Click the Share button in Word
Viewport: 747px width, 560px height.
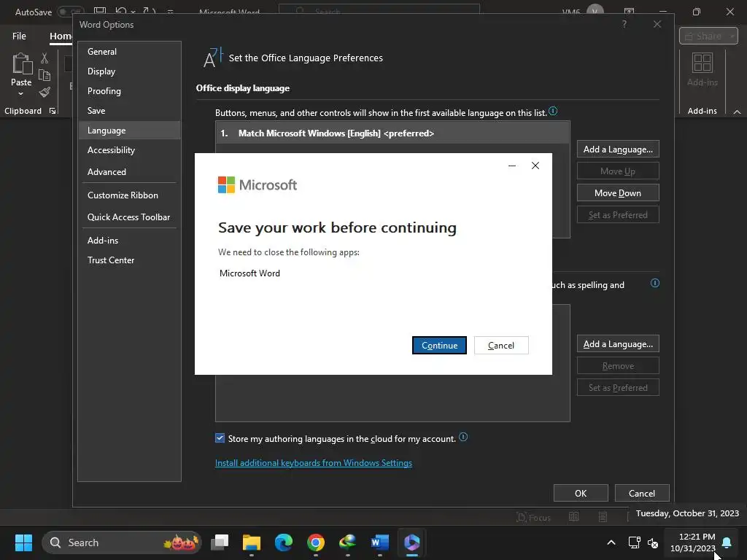(708, 36)
